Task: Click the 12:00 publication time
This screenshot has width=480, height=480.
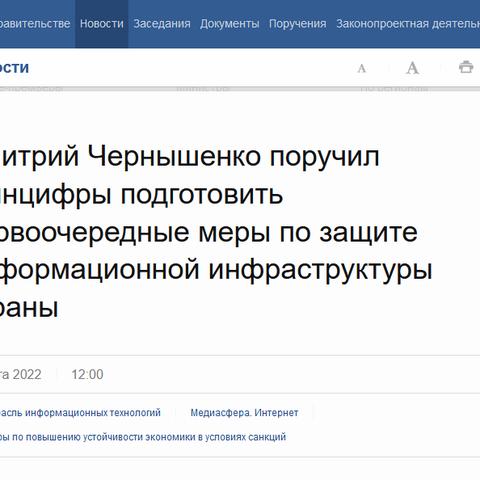Action: pos(87,374)
